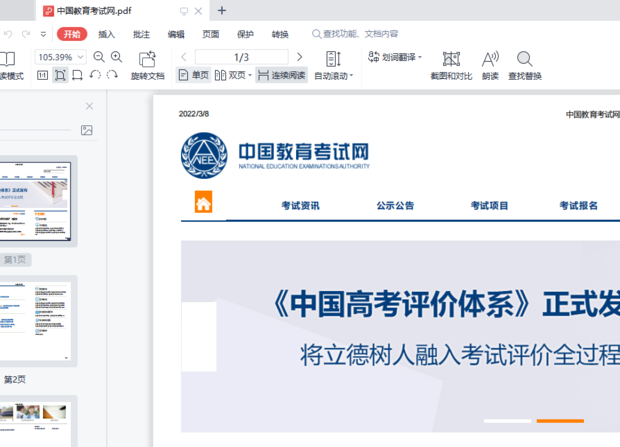Select the 第1页 page thumbnail
The image size is (620, 447).
[x=35, y=201]
